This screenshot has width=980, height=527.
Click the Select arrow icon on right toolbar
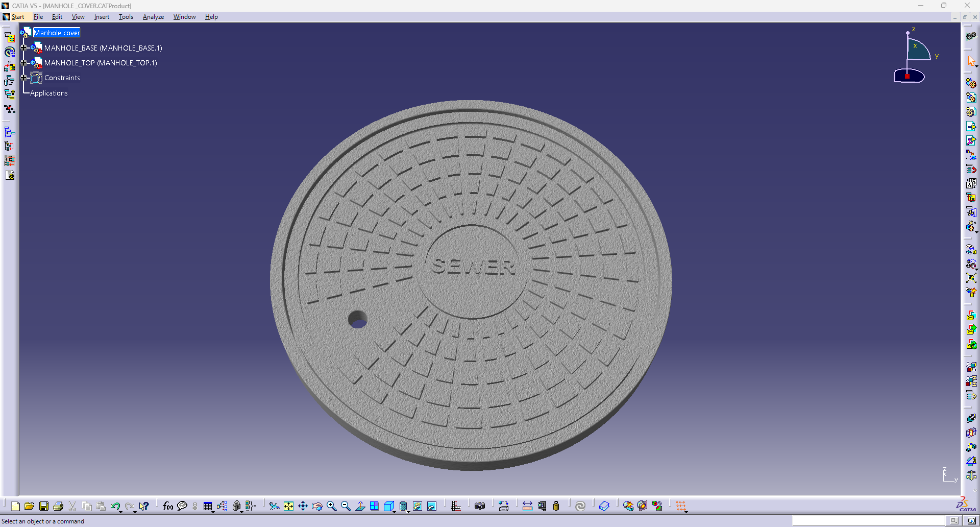tap(971, 61)
